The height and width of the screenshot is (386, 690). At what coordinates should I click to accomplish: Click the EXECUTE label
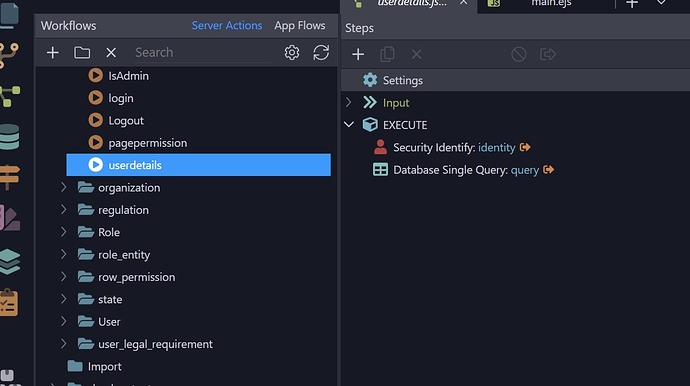click(x=405, y=125)
